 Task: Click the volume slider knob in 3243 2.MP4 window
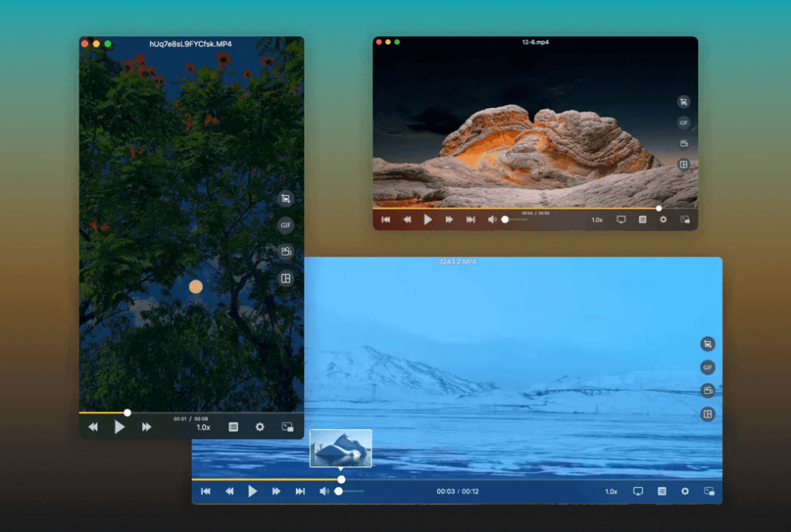pos(339,491)
